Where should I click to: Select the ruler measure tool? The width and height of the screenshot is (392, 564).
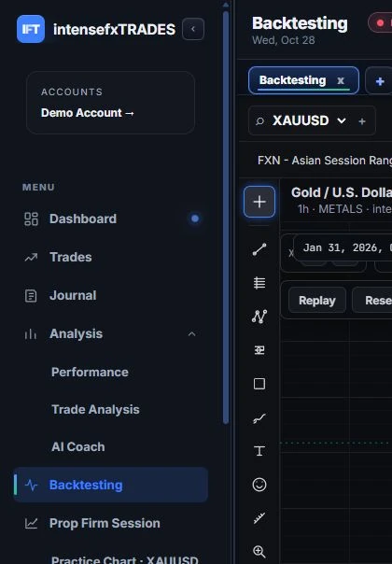(x=259, y=518)
